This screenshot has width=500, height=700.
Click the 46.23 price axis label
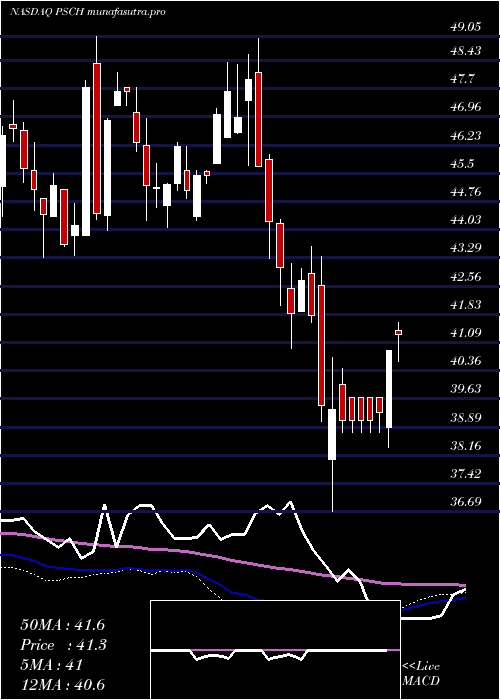(465, 135)
